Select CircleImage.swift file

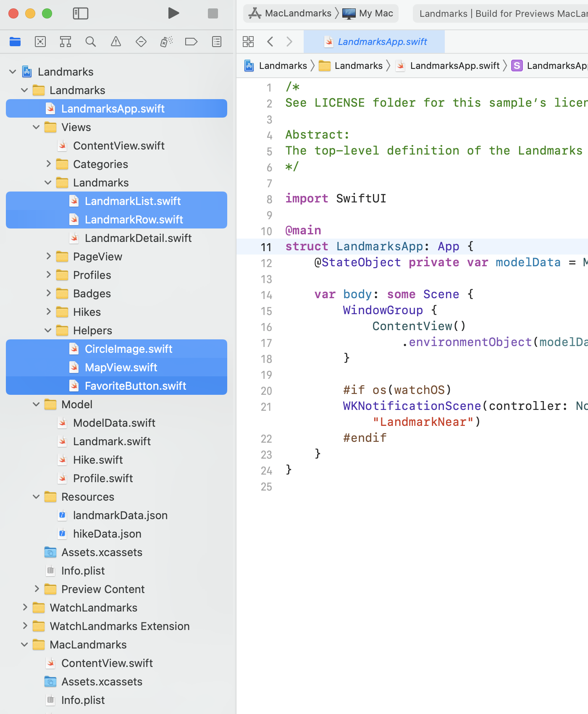tap(116, 349)
